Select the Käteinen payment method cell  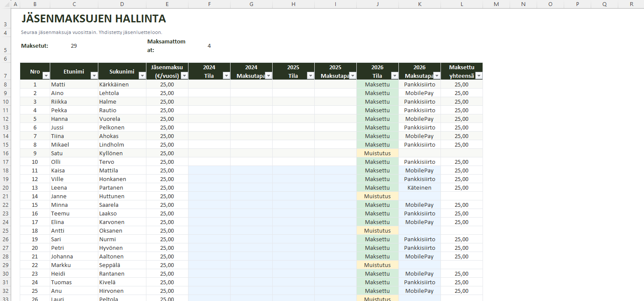[419, 187]
